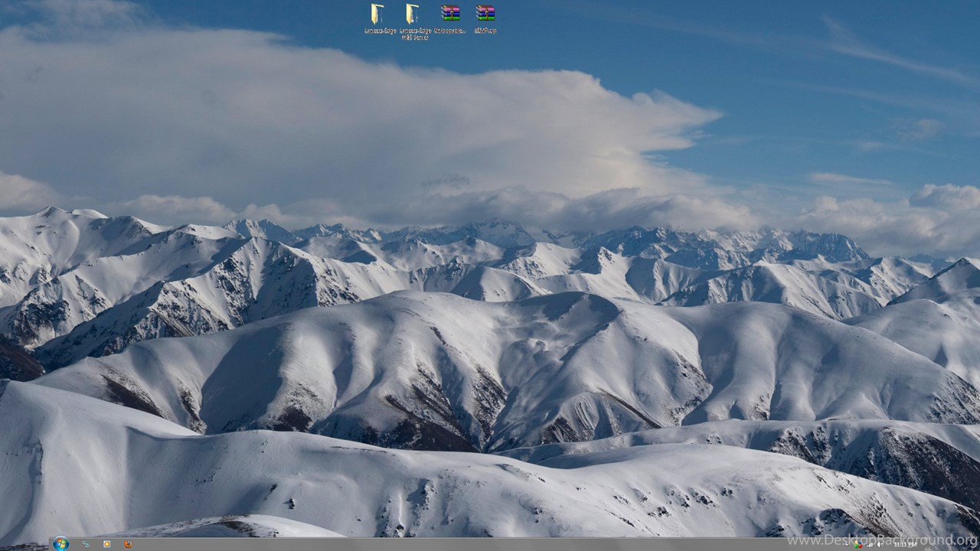Open the network signal tray icon
980x551 pixels.
click(870, 545)
